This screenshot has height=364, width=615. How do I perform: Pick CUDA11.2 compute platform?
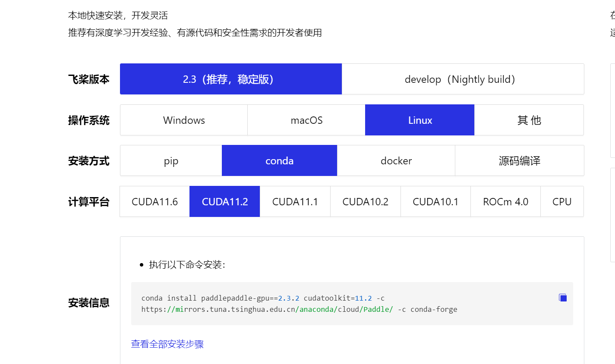pyautogui.click(x=225, y=201)
